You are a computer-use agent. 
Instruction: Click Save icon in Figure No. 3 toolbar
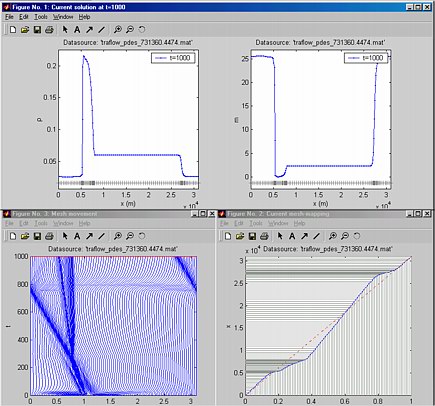pyautogui.click(x=37, y=236)
